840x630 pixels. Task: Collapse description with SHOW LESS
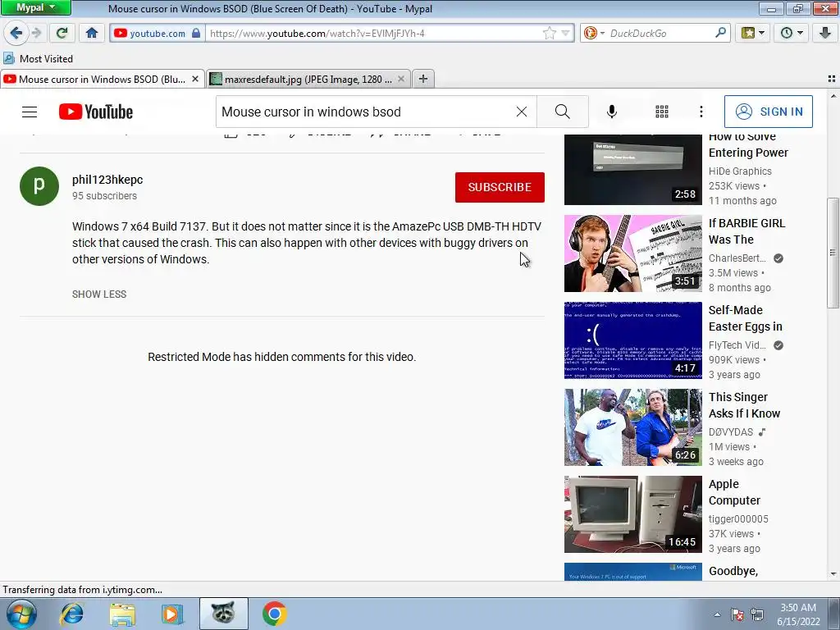click(x=99, y=294)
